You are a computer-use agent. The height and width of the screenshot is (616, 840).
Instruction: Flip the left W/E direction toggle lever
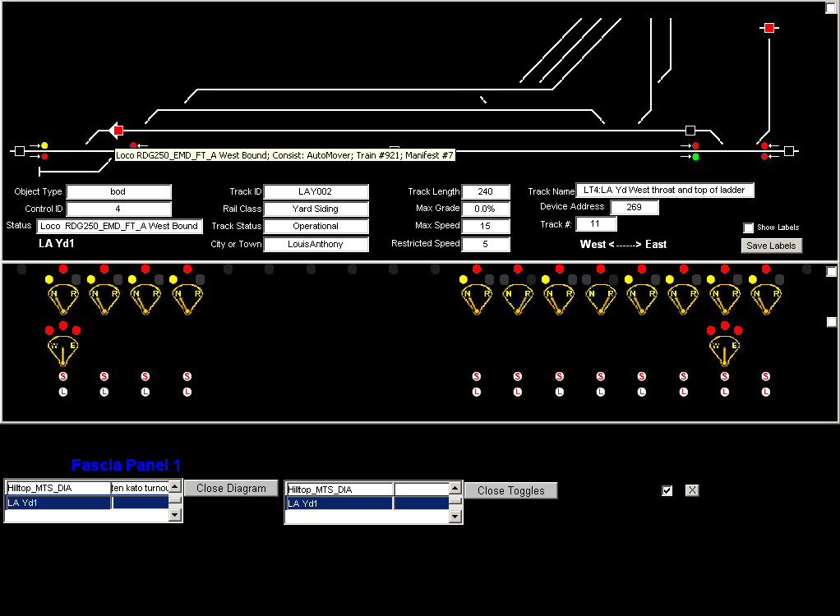click(x=63, y=350)
